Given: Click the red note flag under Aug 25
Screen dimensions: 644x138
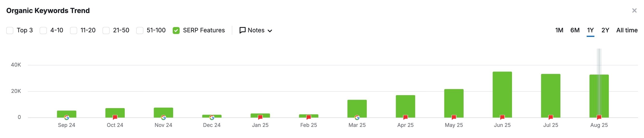Looking at the screenshot, I should pos(599,117).
